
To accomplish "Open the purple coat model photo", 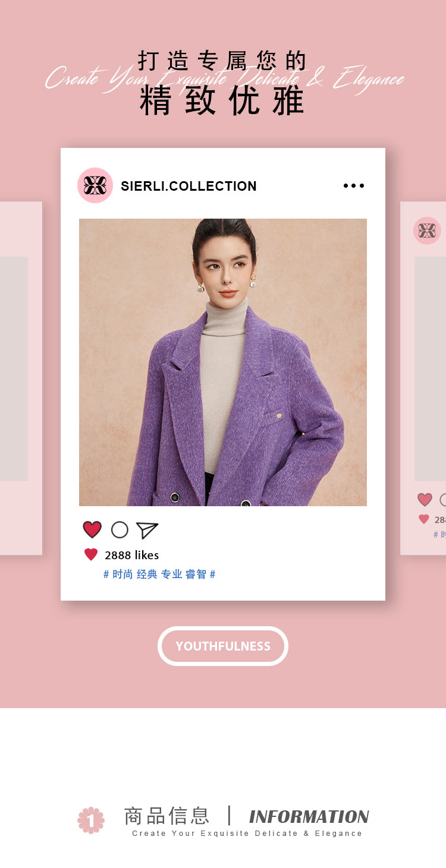I will click(223, 362).
